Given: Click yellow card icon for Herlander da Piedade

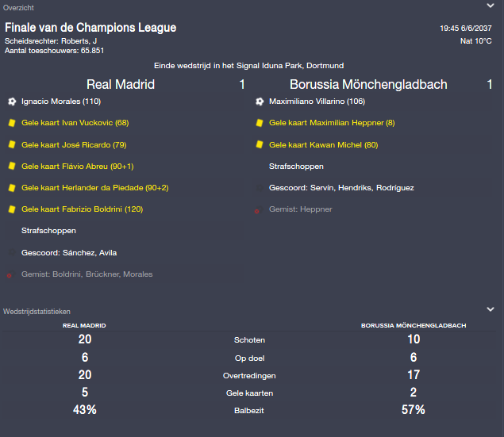Looking at the screenshot, I should [12, 188].
